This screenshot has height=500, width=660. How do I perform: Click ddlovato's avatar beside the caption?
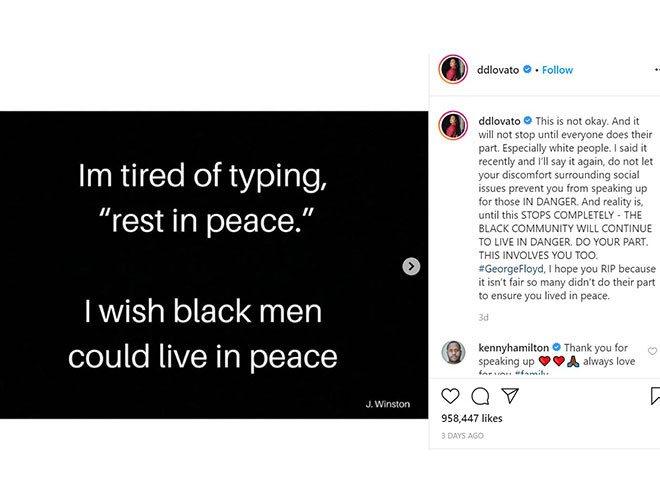tap(454, 126)
